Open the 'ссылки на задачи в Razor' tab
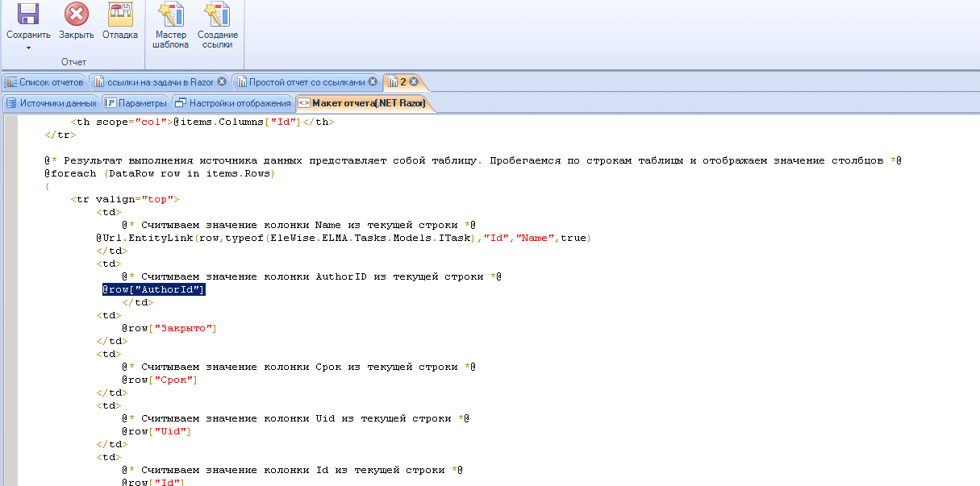 point(153,82)
